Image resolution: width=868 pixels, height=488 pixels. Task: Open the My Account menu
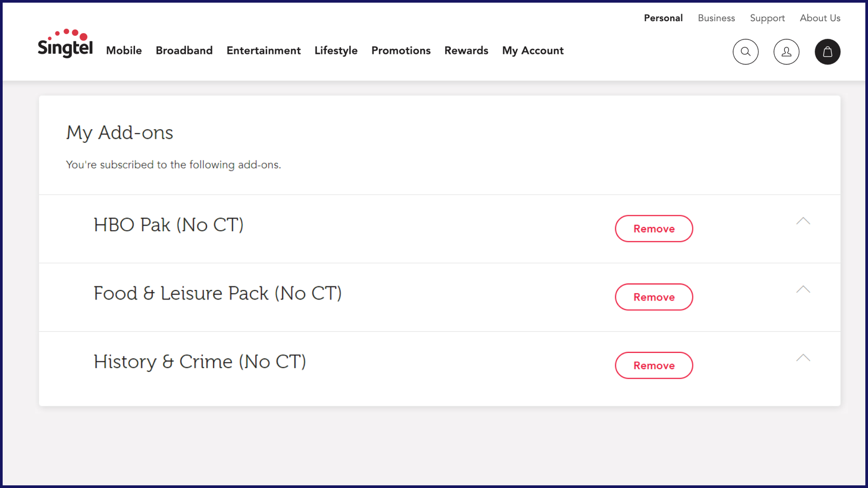point(533,51)
